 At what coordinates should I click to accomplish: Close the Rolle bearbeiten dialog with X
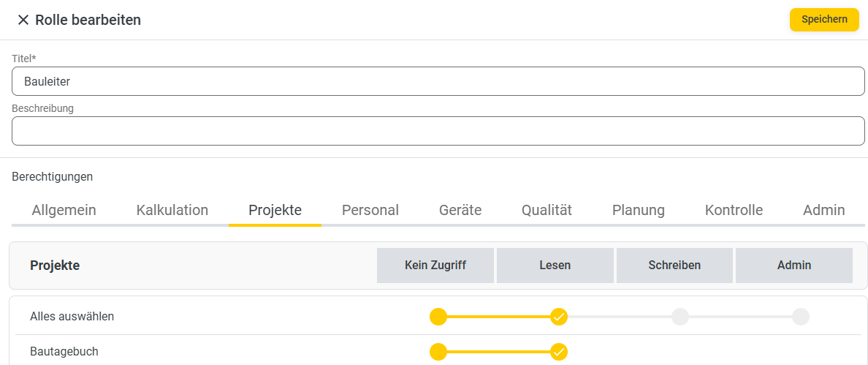coord(23,20)
